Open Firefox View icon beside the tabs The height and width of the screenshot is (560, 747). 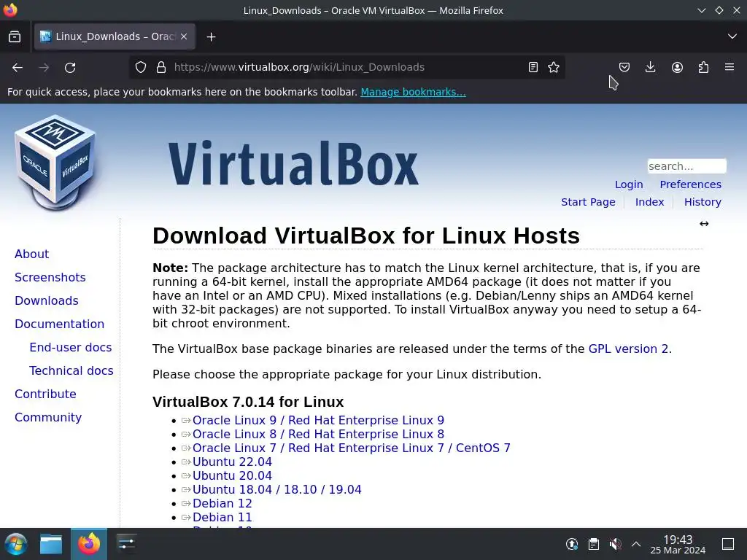pyautogui.click(x=15, y=36)
